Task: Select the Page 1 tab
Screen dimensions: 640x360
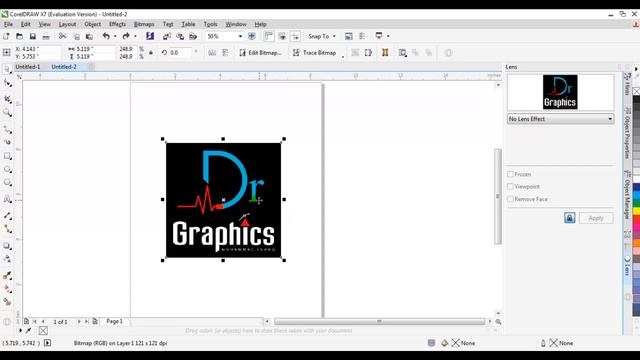Action: click(114, 322)
